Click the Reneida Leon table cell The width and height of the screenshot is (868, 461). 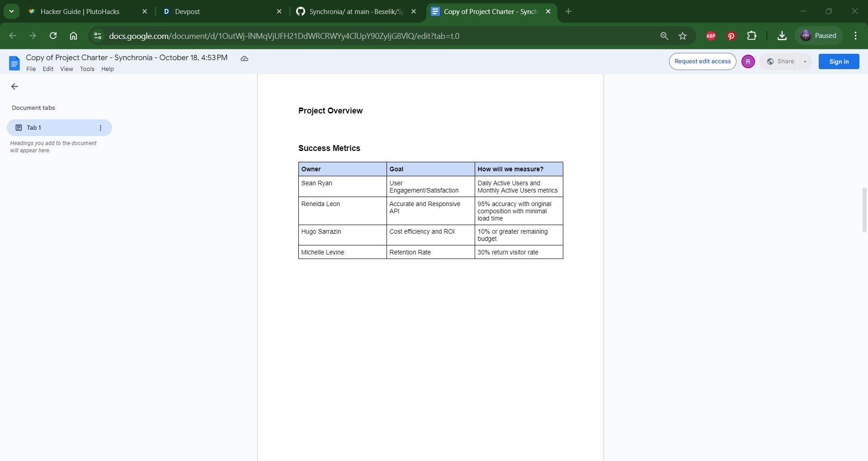(342, 211)
